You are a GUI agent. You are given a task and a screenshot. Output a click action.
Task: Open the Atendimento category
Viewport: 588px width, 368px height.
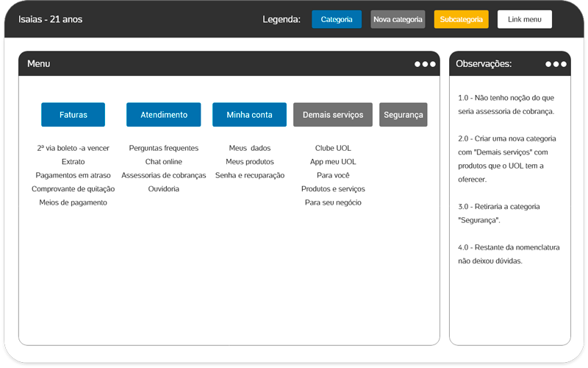tap(163, 115)
